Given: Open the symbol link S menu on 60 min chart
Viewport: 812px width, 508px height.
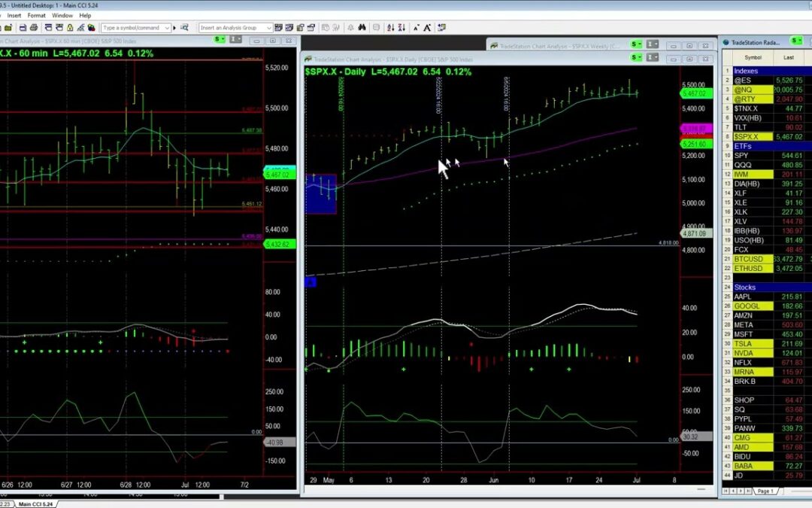Looking at the screenshot, I should click(x=220, y=39).
